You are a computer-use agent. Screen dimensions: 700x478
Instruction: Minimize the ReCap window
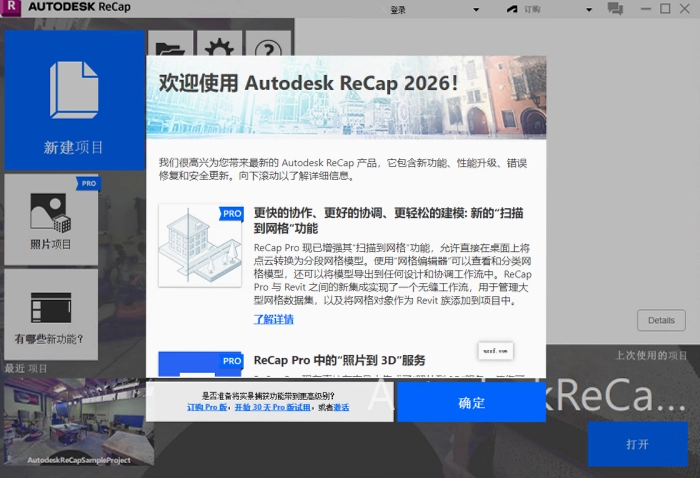pyautogui.click(x=646, y=8)
